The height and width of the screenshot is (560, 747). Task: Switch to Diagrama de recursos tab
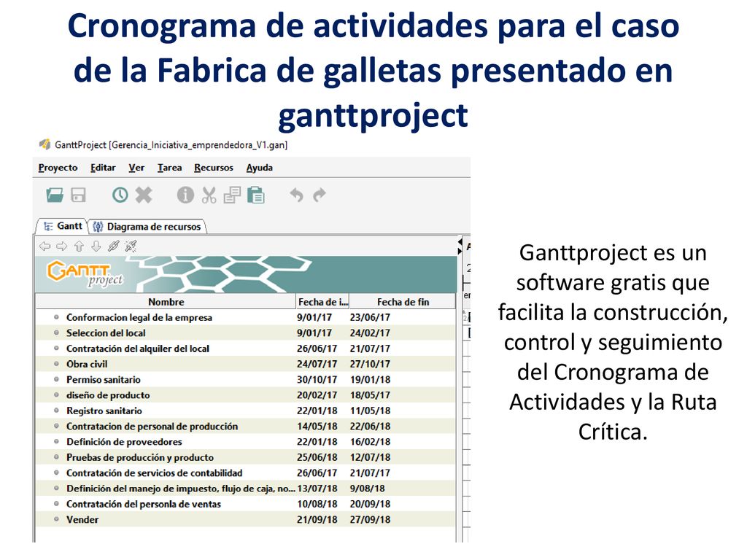click(147, 227)
